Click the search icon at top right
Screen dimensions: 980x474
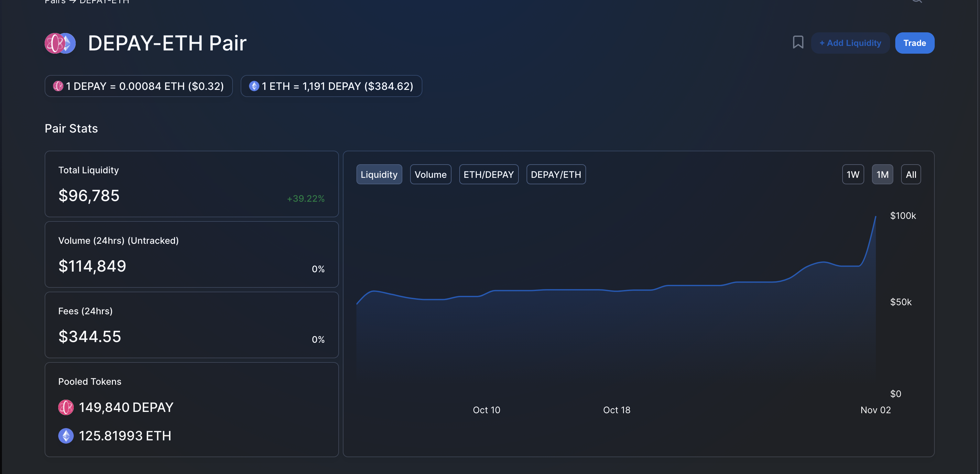click(917, 1)
